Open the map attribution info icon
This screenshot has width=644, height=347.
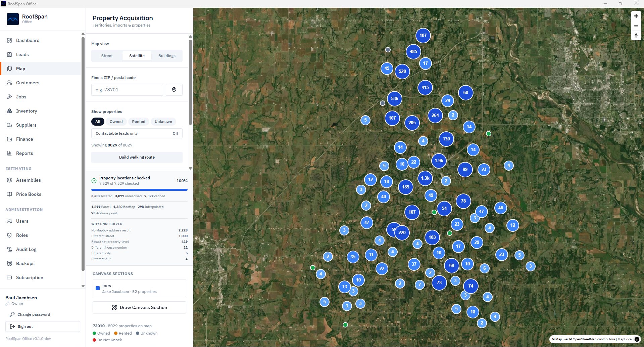(x=637, y=339)
